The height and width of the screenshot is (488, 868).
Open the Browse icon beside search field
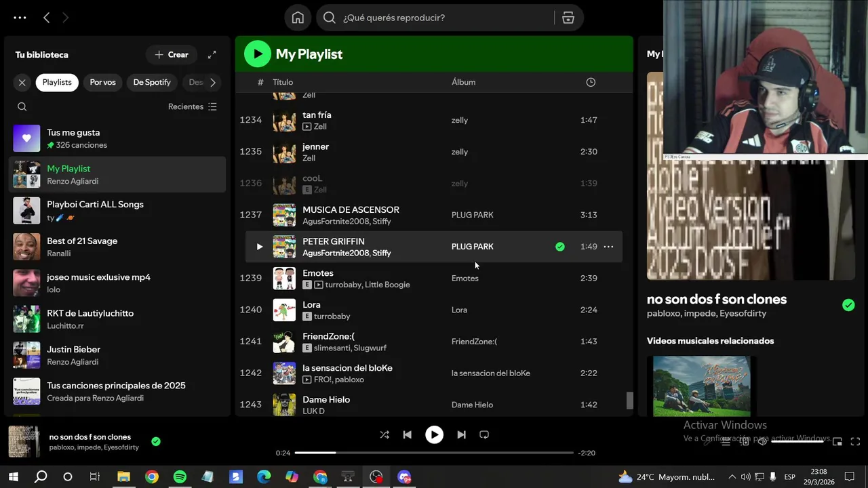[568, 18]
